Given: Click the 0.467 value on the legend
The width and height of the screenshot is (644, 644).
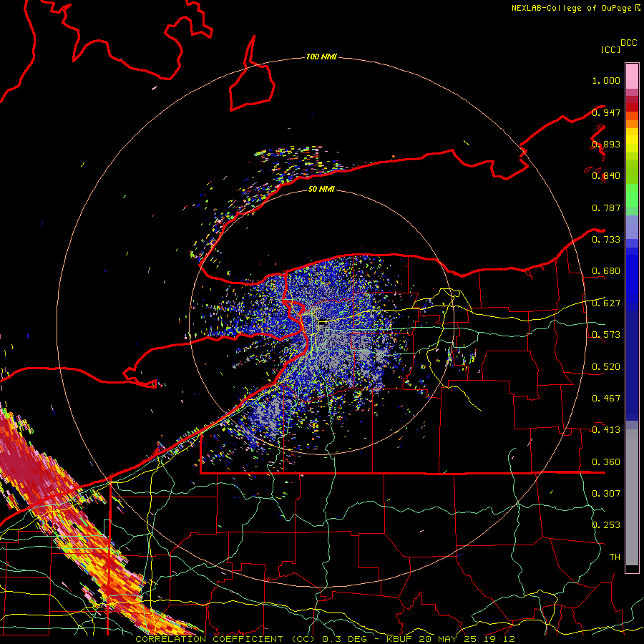Looking at the screenshot, I should (606, 399).
